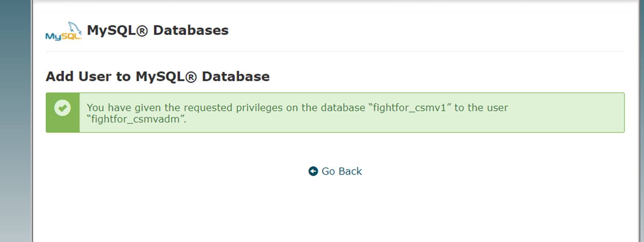Click the right edge border of page panel
Screen dimensions: 644x242
(639, 120)
